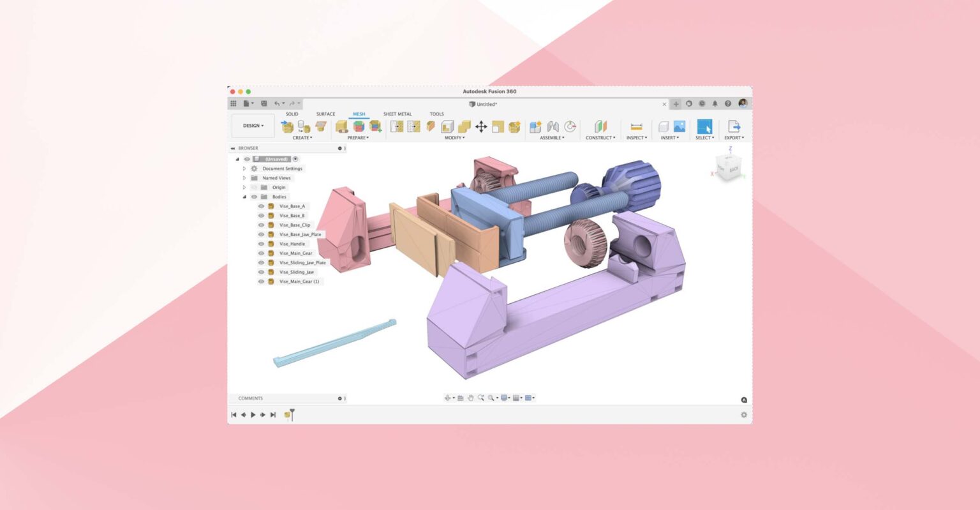
Task: Select the Direct Edit move arrows icon
Action: click(481, 125)
